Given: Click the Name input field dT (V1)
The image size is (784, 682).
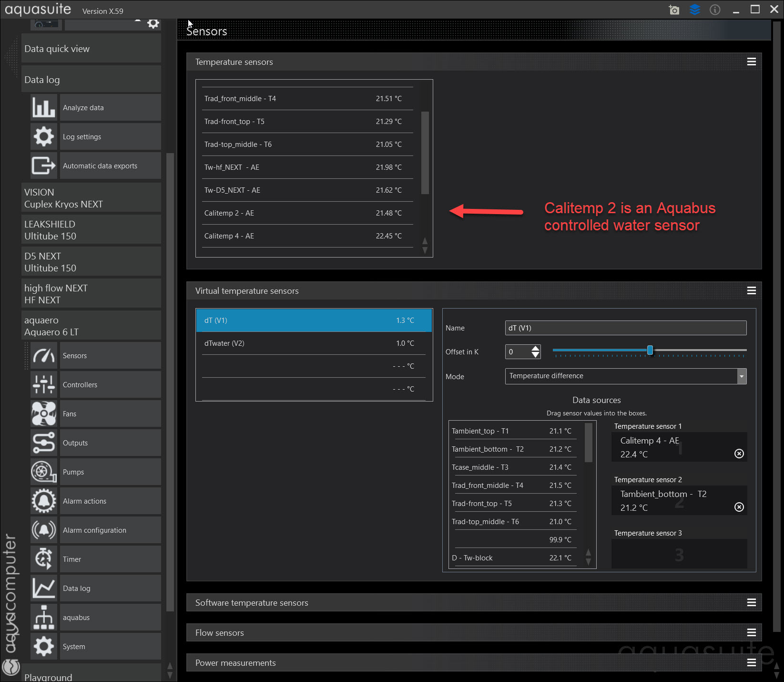Looking at the screenshot, I should pos(625,328).
